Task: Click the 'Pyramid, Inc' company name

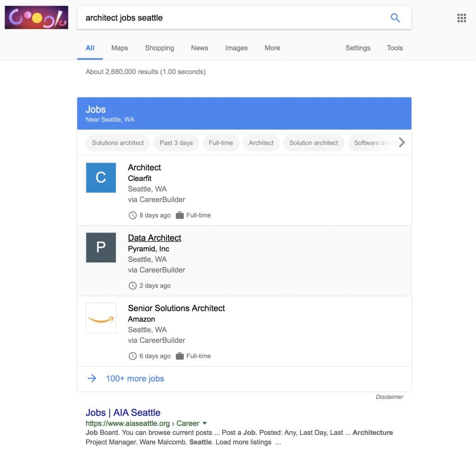Action: point(148,249)
